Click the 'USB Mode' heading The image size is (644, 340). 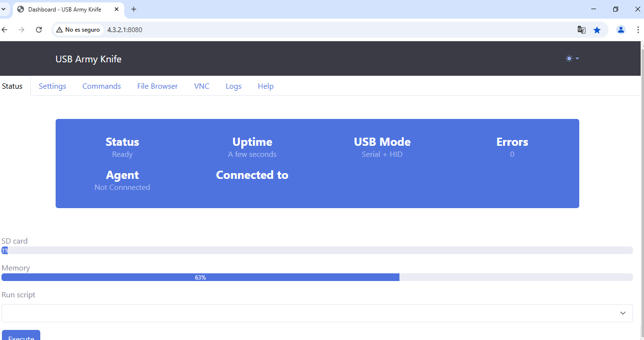point(382,142)
